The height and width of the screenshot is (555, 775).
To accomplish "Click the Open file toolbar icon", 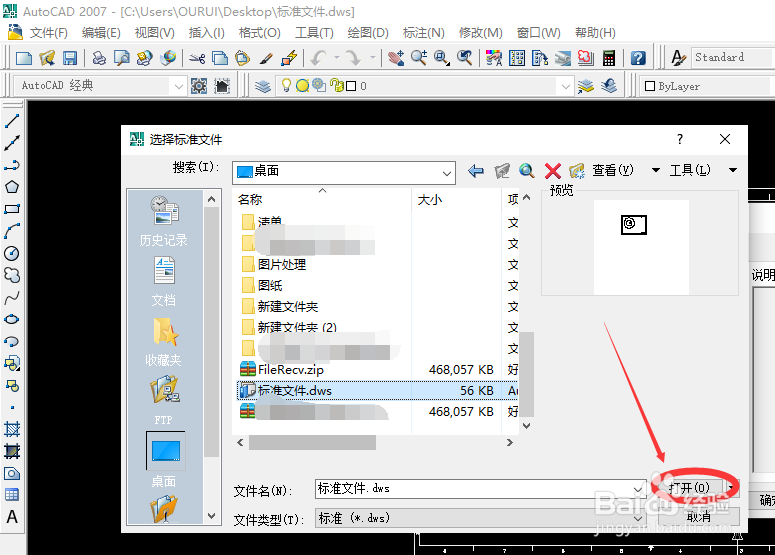I will [x=47, y=58].
